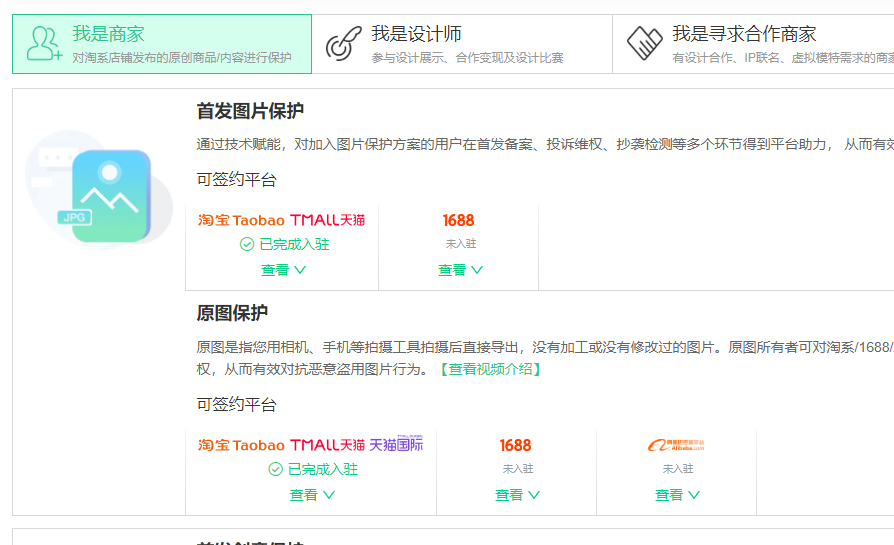Click Taobao Tmall logo under 首发图片保护
Image resolution: width=894 pixels, height=545 pixels.
(282, 220)
